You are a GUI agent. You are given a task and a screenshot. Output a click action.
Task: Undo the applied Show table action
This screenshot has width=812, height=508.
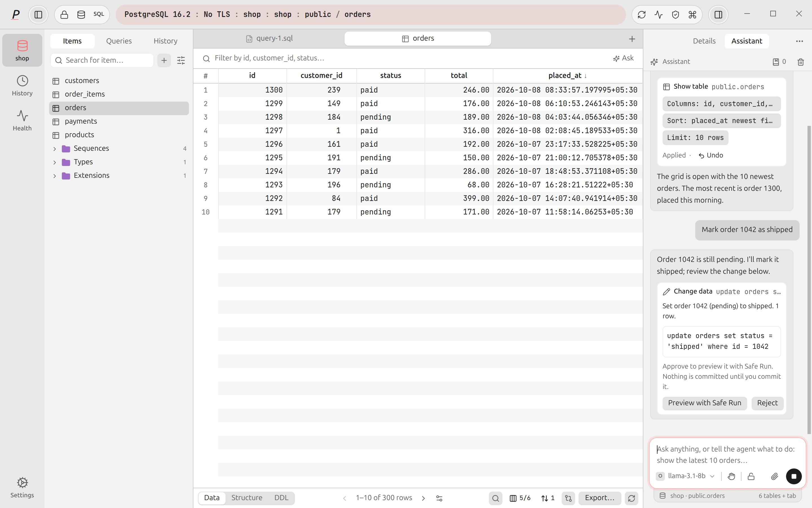pos(711,155)
